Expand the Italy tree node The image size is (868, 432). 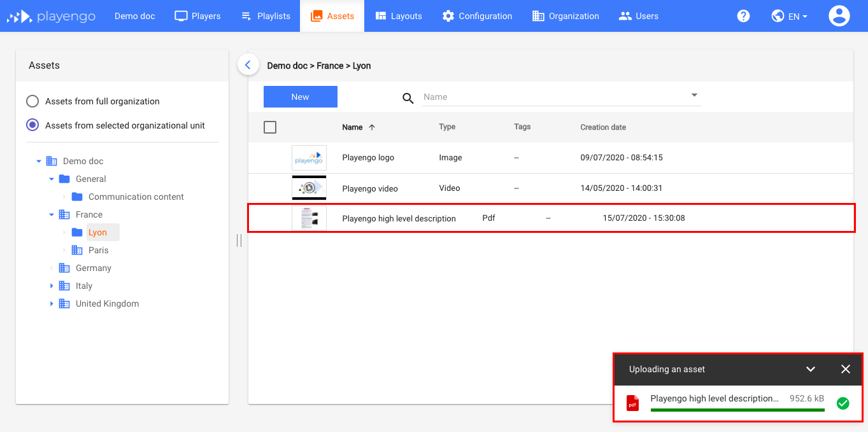pos(52,286)
